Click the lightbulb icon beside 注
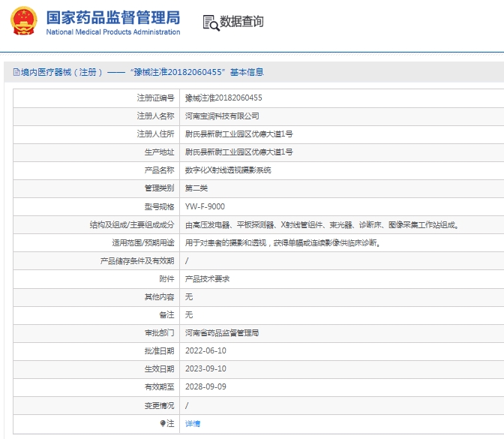Image resolution: width=504 pixels, height=439 pixels. [x=163, y=423]
